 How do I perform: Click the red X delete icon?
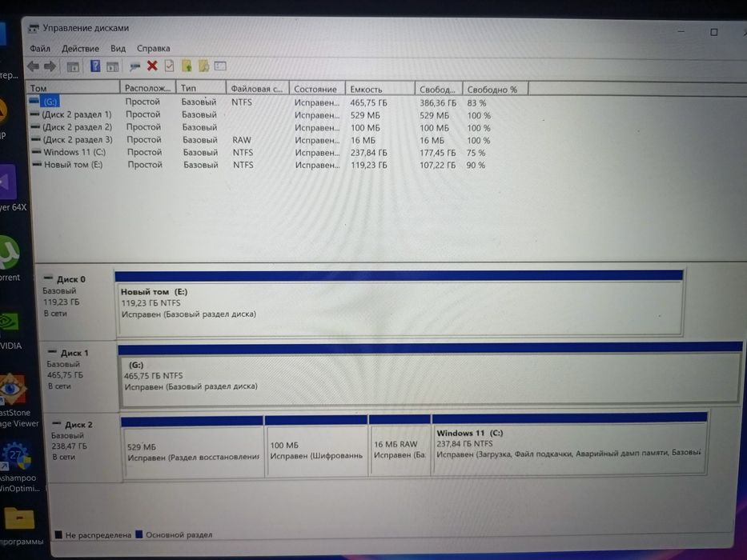152,66
